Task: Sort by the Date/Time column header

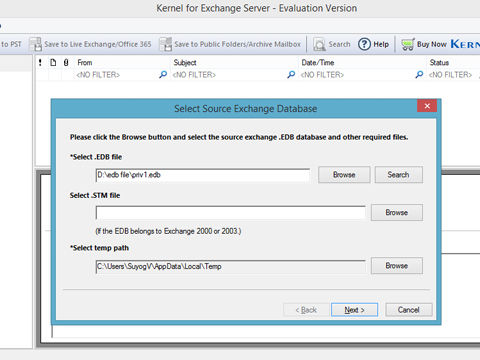Action: (318, 63)
